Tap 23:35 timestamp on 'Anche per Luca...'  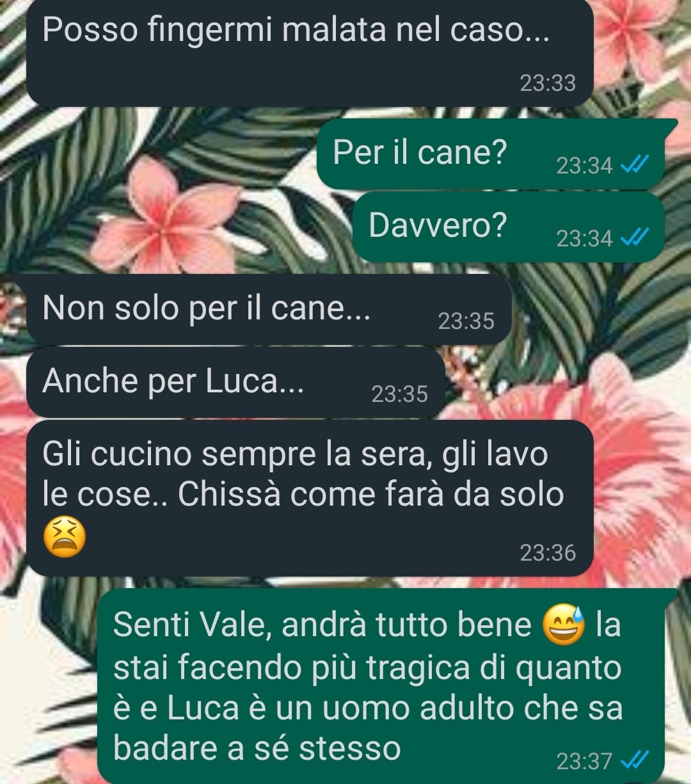399,394
